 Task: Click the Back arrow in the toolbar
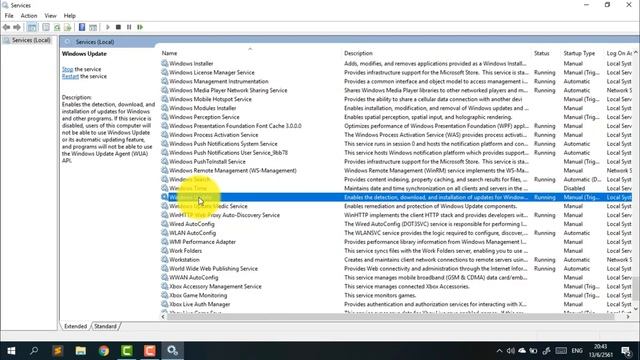6,27
